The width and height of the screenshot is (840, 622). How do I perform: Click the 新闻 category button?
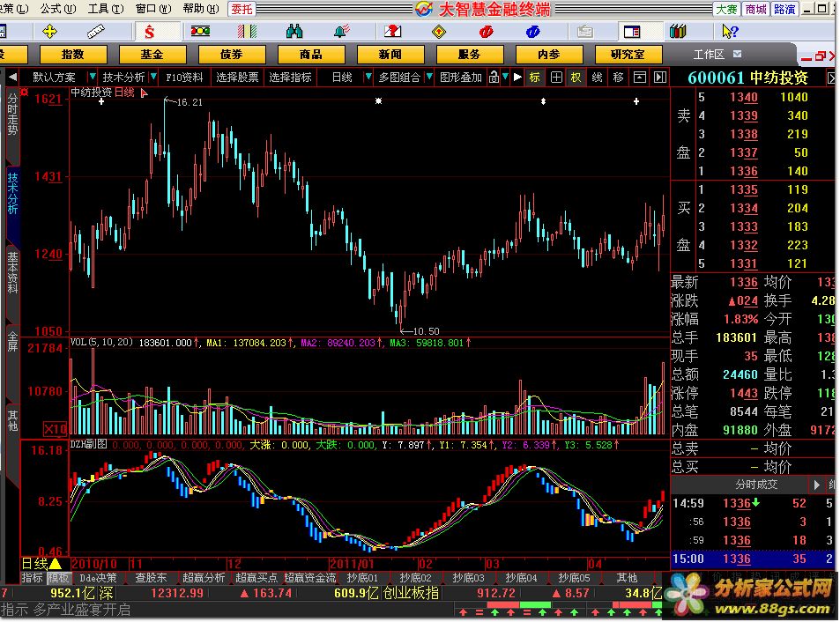(x=390, y=55)
